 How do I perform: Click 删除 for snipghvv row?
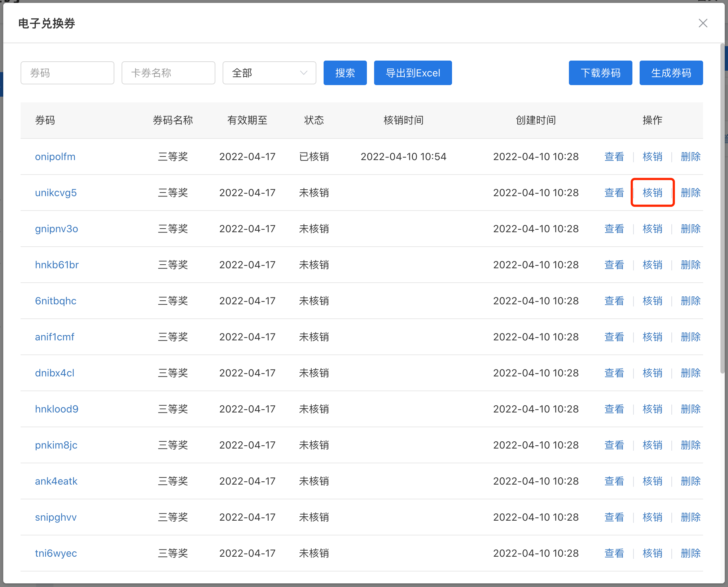[x=691, y=517]
